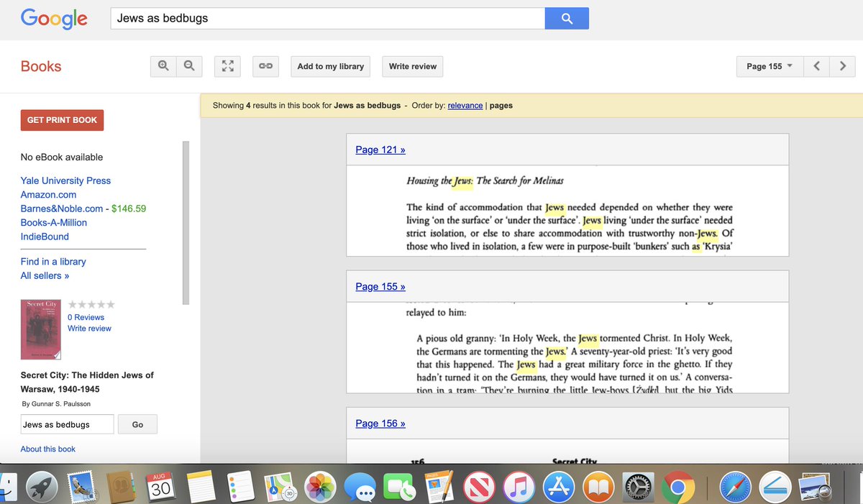Open Finder from the Dock

7,488
